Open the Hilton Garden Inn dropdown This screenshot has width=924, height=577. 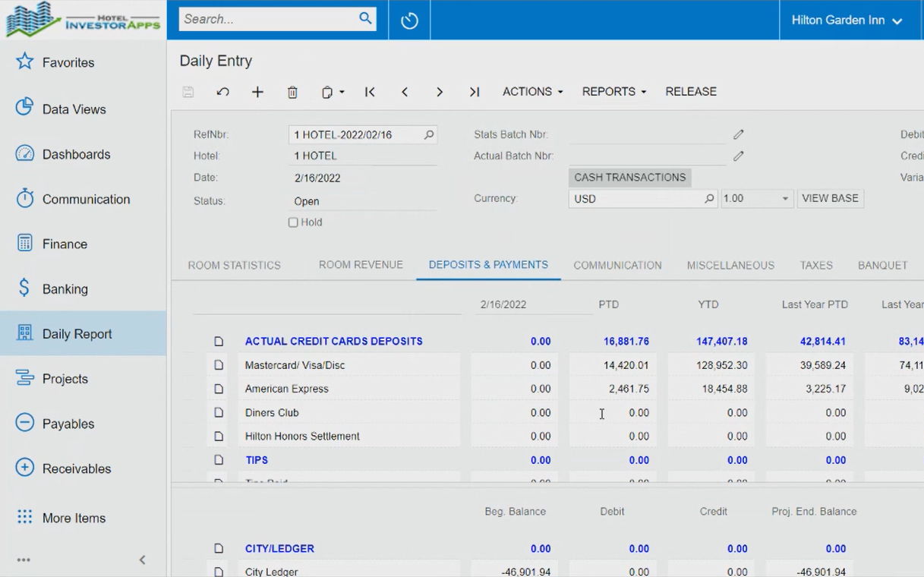847,20
